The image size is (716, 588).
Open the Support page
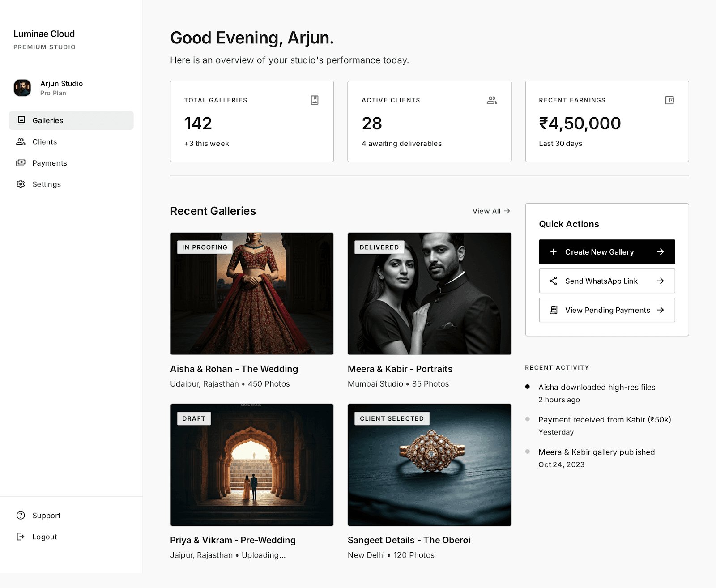[71, 516]
